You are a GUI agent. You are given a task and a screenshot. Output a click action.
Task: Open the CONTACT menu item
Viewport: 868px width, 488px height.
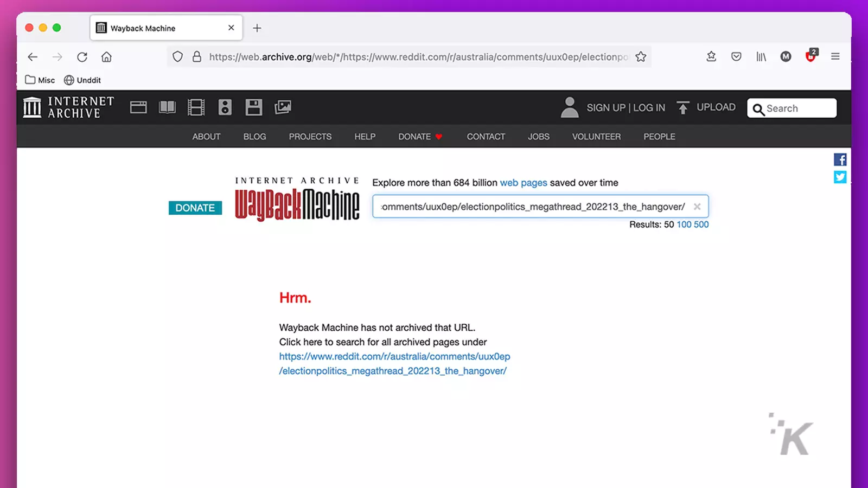pyautogui.click(x=486, y=137)
